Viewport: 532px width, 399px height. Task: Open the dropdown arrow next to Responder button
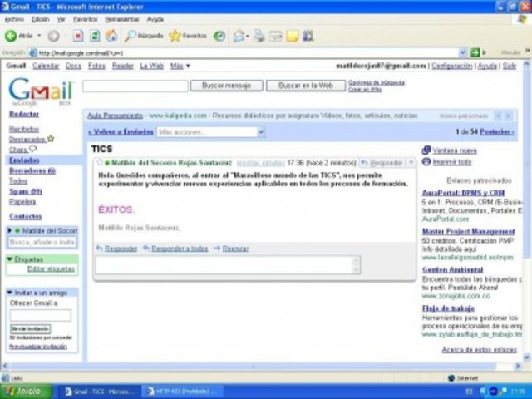411,163
